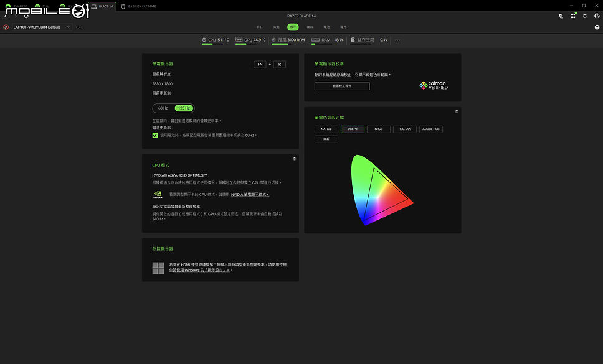The width and height of the screenshot is (603, 364).
Task: Click the NVIDIA logo icon
Action: point(158,195)
